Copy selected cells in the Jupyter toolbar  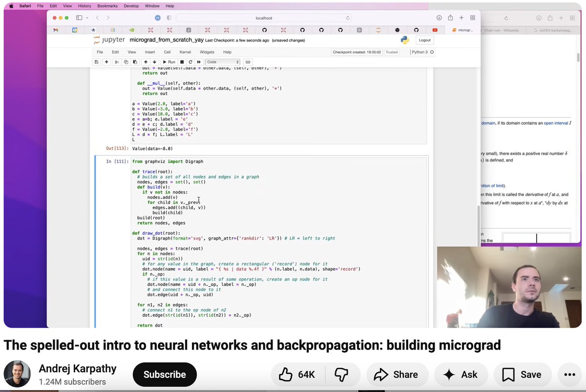tap(126, 62)
